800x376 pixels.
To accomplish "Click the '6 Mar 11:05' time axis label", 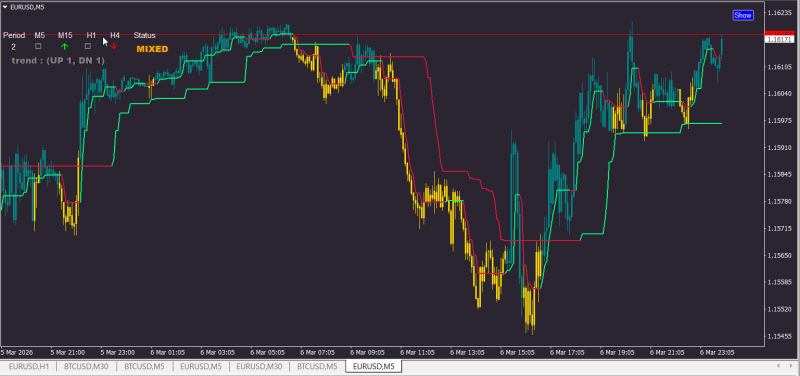I will [x=417, y=353].
